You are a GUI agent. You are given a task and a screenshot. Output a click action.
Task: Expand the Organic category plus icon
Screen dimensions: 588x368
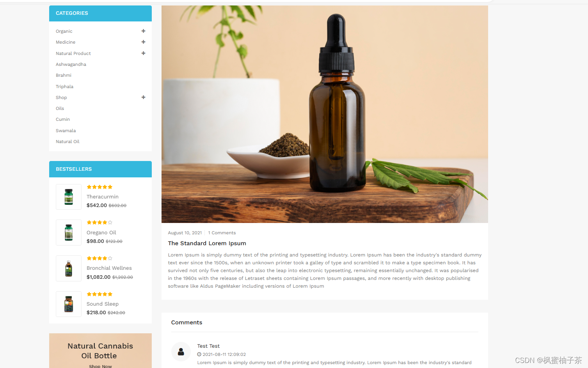click(143, 31)
